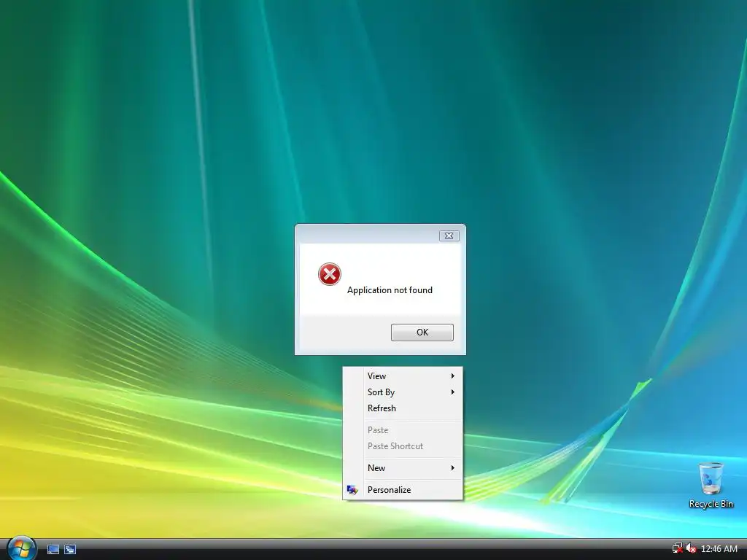The width and height of the screenshot is (747, 560).
Task: Select the Recycle Bin desktop icon
Action: point(711,485)
